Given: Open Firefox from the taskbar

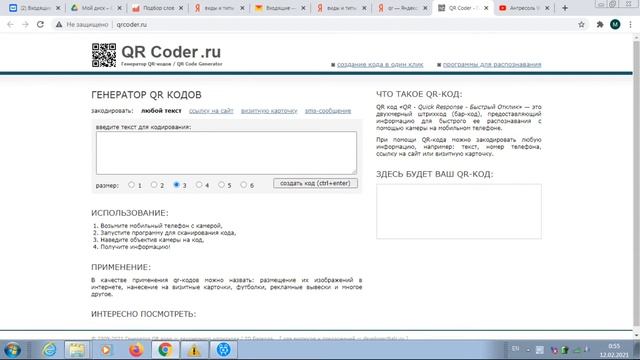Looking at the screenshot, I should click(x=136, y=350).
